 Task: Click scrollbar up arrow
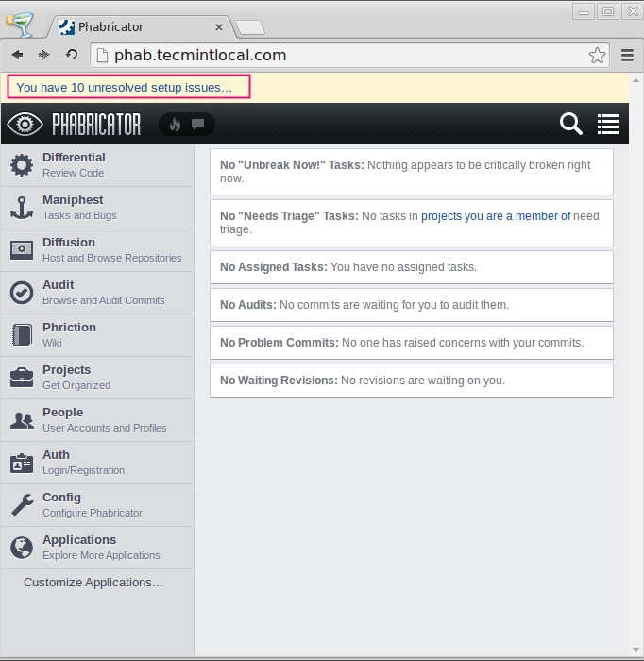(636, 80)
